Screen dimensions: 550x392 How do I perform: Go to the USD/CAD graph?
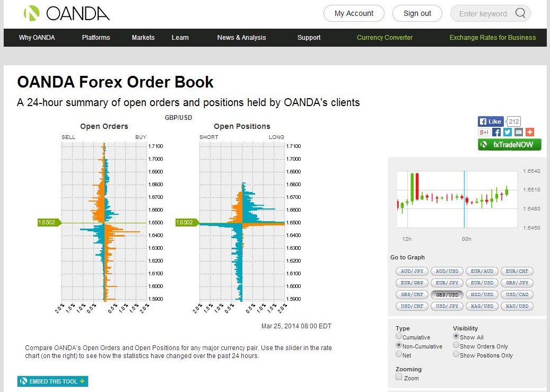pos(517,294)
